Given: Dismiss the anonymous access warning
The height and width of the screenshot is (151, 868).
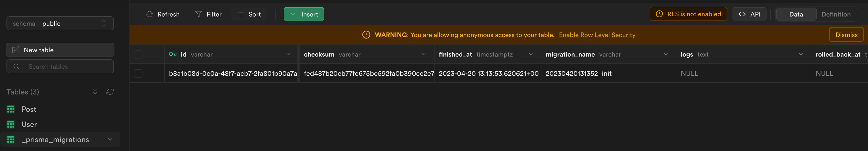Looking at the screenshot, I should click(846, 35).
